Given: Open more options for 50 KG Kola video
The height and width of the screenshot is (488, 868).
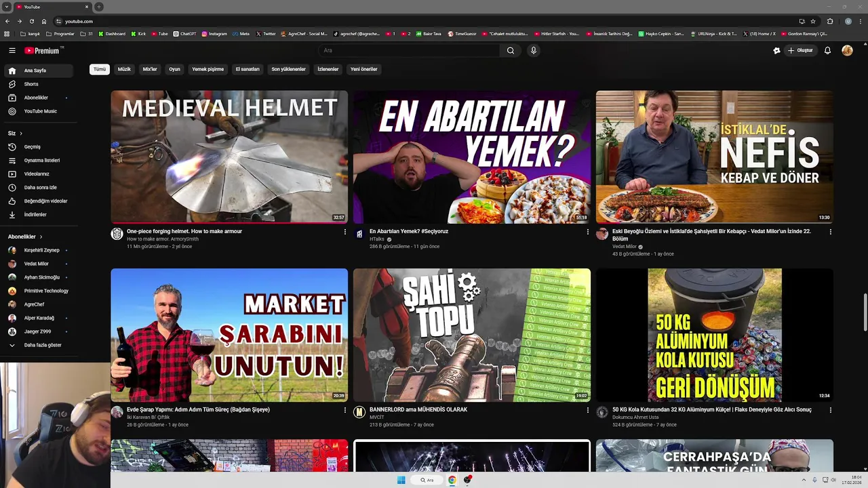Looking at the screenshot, I should coord(830,410).
